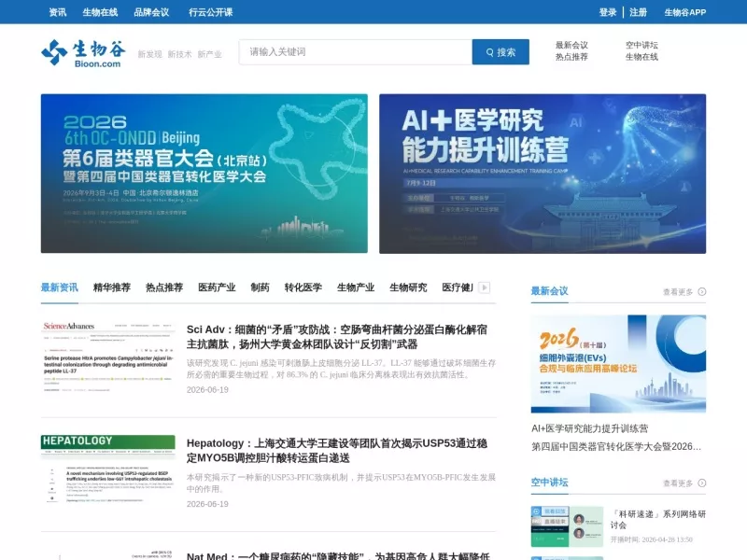This screenshot has height=560, width=747.
Task: Select the 医药产业 tab
Action: point(217,287)
